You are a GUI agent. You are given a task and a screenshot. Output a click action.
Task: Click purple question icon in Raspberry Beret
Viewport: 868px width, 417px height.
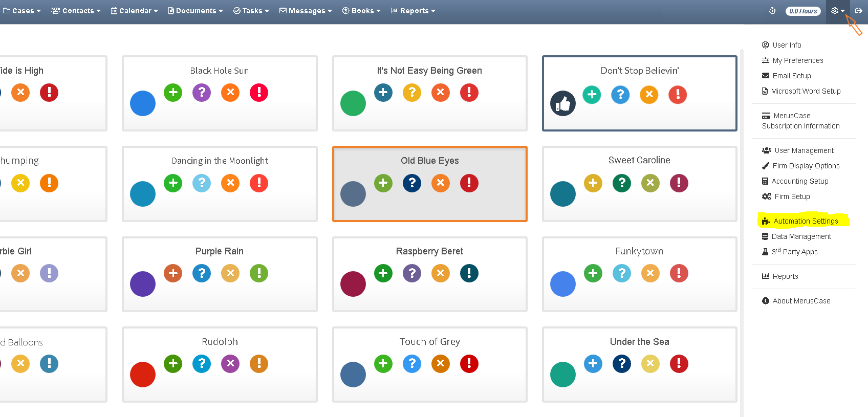pyautogui.click(x=412, y=273)
